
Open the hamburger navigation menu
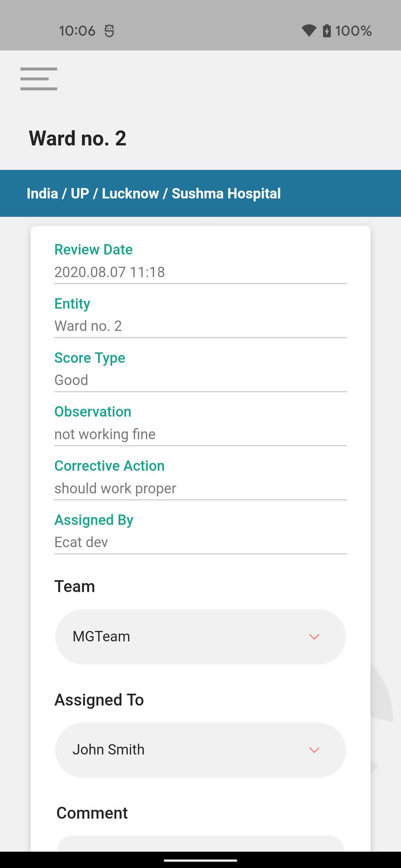[39, 79]
